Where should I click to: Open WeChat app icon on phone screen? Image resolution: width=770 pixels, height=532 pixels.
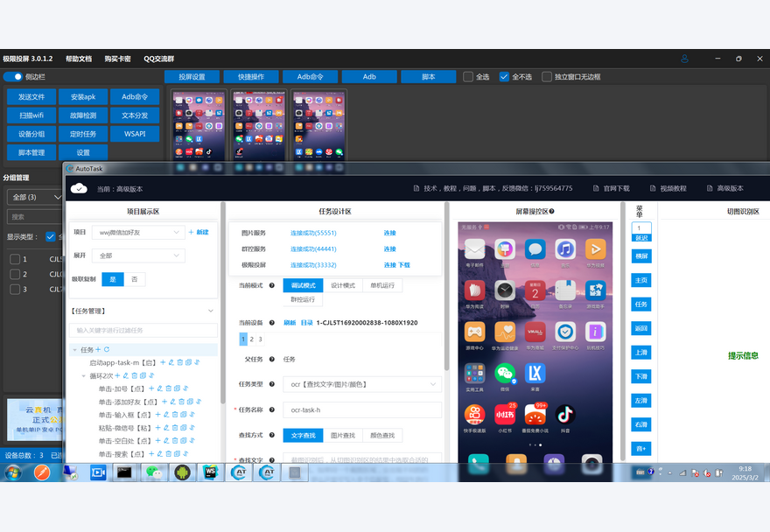pyautogui.click(x=503, y=372)
